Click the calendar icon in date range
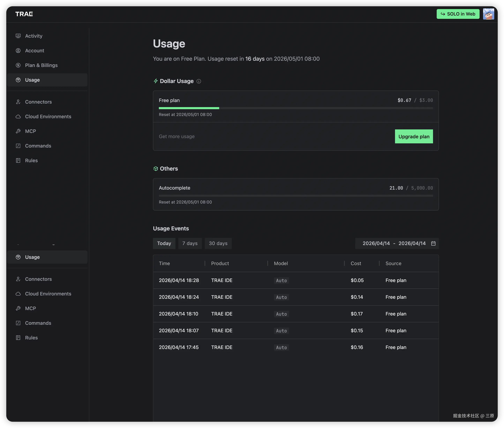Image resolution: width=504 pixels, height=428 pixels. click(x=433, y=243)
